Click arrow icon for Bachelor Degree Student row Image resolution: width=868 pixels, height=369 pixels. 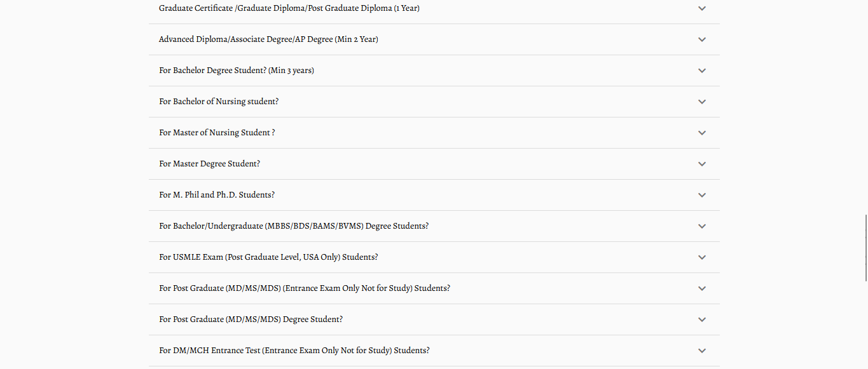pos(702,70)
